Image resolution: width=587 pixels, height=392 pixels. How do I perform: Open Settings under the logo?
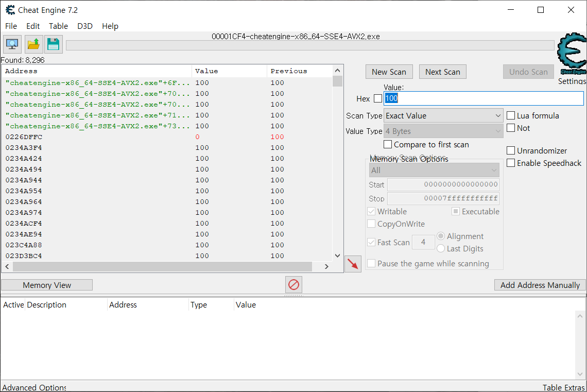[x=572, y=81]
